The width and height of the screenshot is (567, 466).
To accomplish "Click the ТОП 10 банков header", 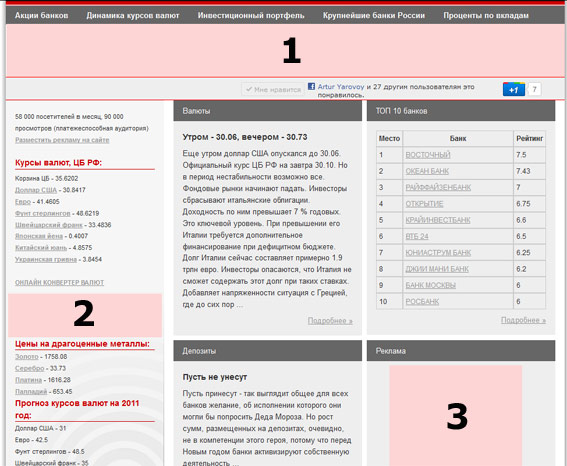I will point(461,111).
